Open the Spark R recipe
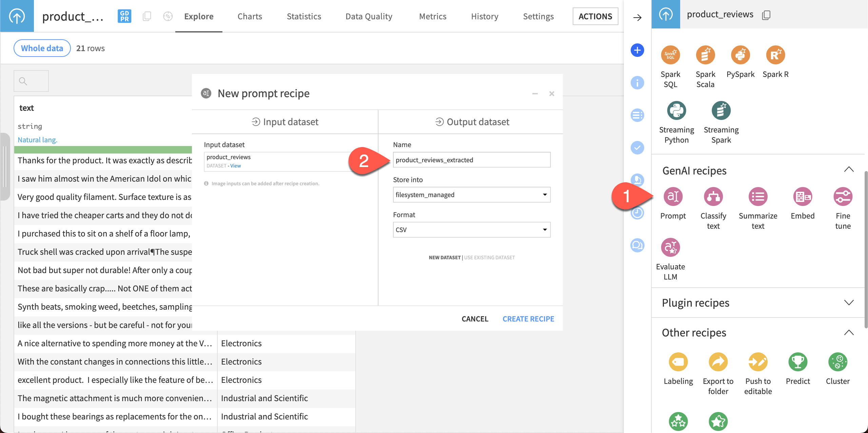The height and width of the screenshot is (433, 868). [x=775, y=55]
